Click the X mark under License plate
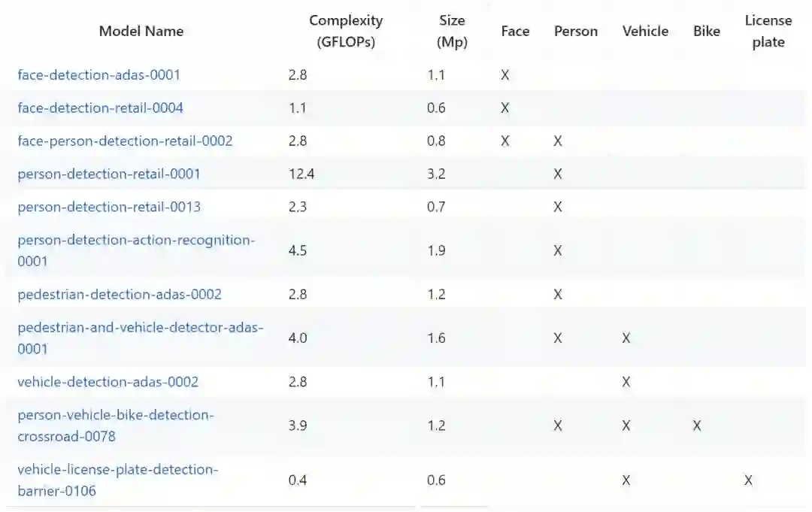This screenshot has height=512, width=812. pyautogui.click(x=748, y=480)
